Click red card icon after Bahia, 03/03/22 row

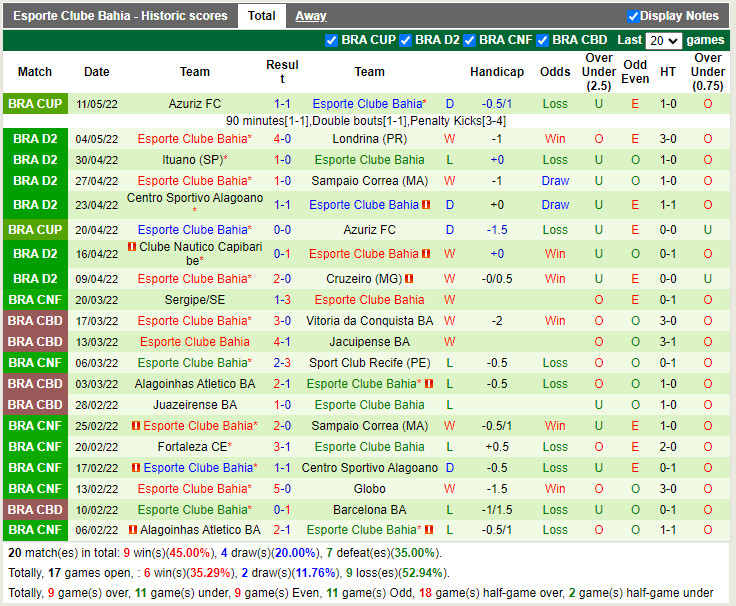pyautogui.click(x=428, y=384)
